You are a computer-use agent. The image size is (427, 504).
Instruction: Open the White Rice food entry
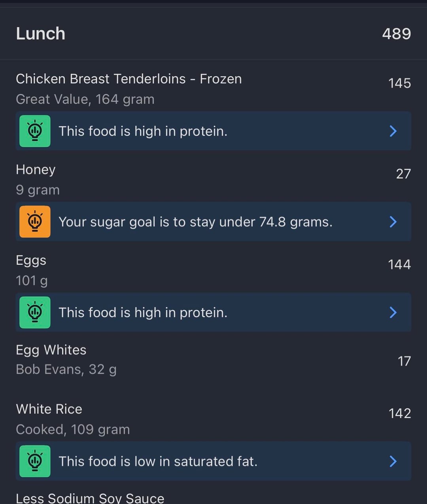[49, 409]
